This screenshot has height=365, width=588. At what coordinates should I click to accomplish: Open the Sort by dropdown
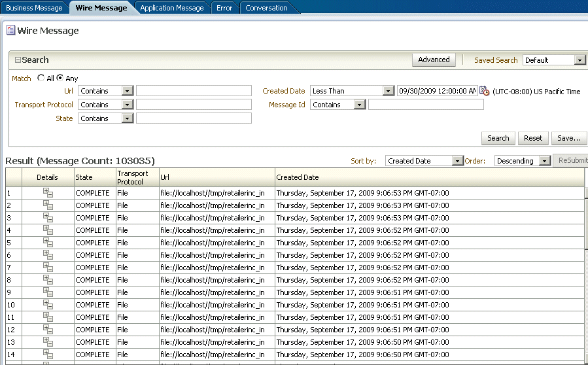(457, 161)
